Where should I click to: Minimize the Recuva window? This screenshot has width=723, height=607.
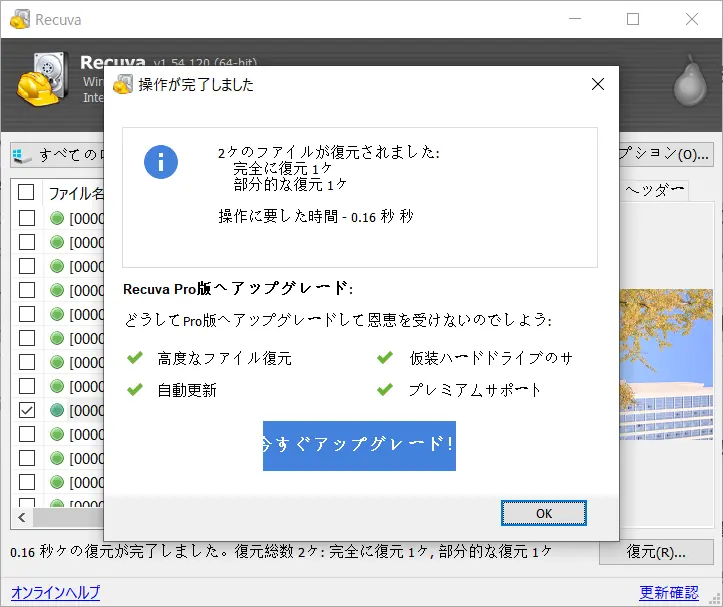pyautogui.click(x=575, y=19)
